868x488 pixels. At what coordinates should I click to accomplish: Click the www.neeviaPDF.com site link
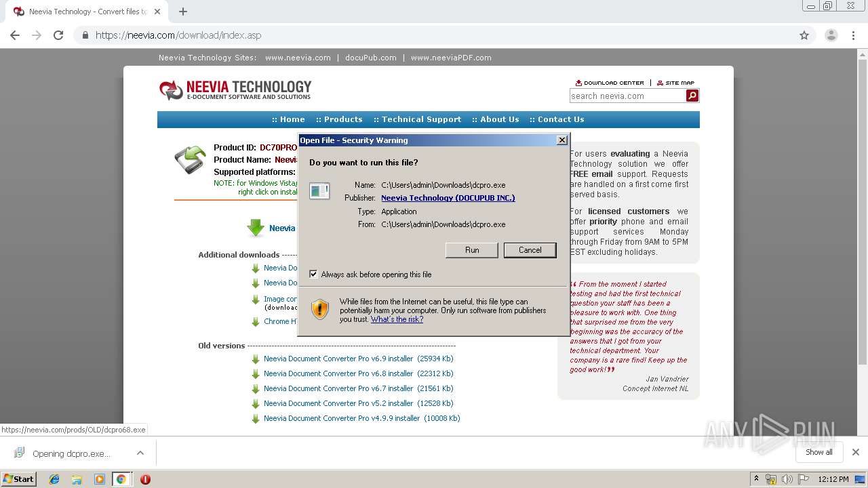coord(451,58)
